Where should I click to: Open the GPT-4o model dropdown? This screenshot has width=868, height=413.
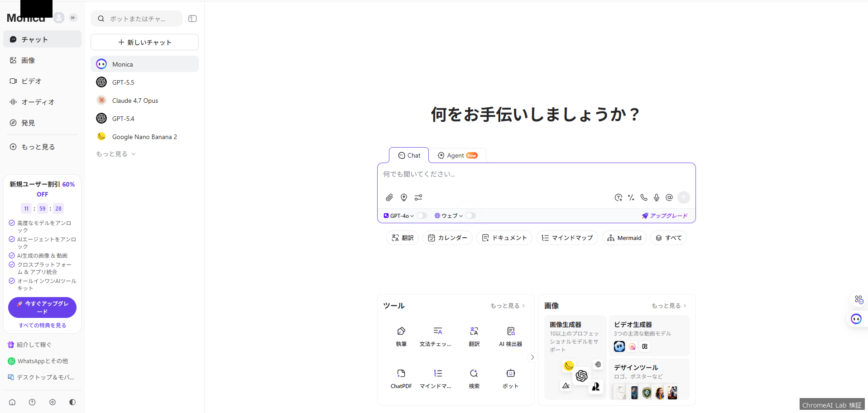(399, 216)
